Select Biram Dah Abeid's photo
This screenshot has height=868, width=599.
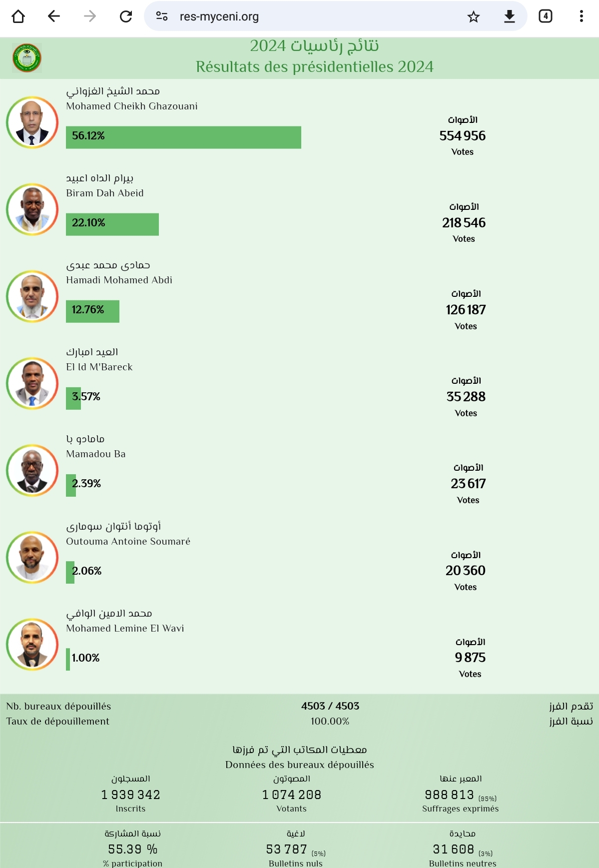32,209
